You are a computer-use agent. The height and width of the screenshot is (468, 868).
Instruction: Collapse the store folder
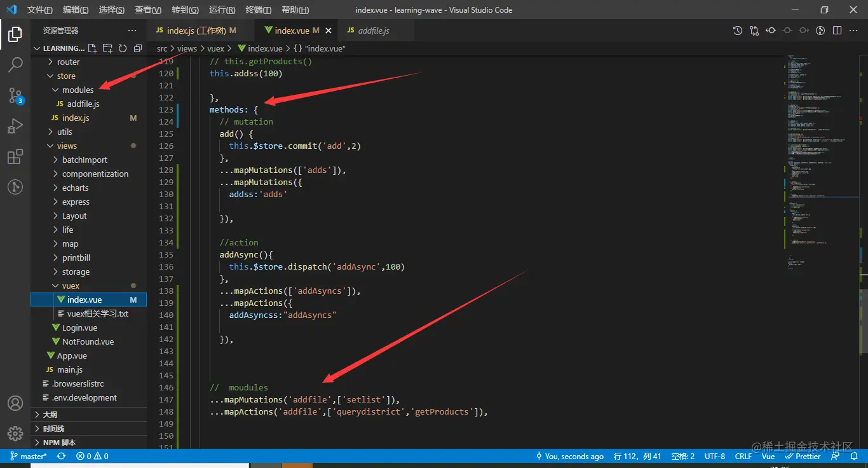89,76
